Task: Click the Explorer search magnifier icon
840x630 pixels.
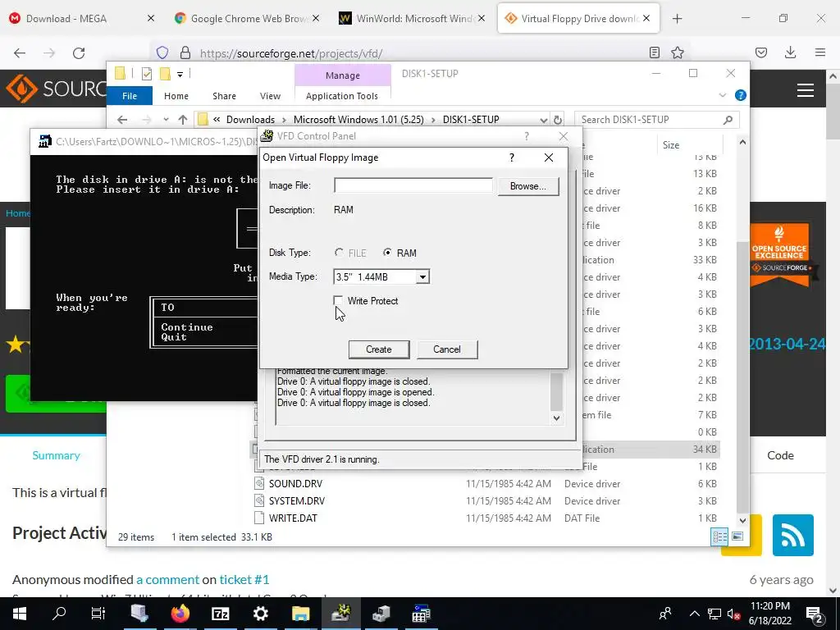Action: tap(728, 120)
